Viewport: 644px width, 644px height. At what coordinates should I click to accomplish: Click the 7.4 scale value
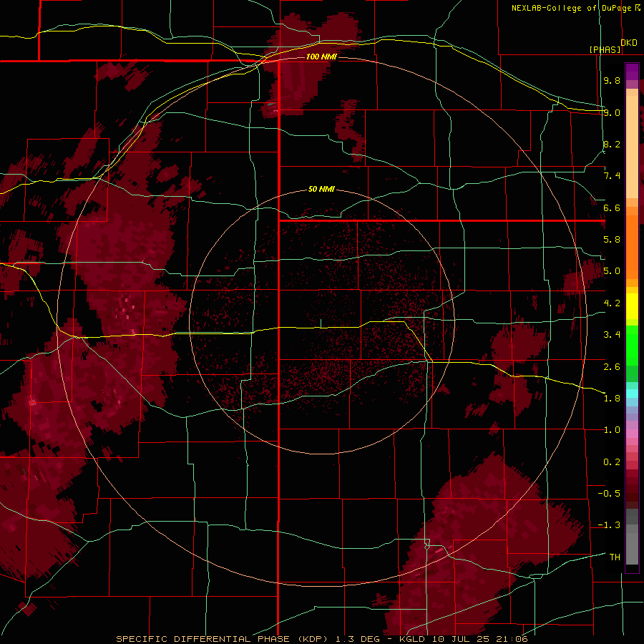pos(612,176)
